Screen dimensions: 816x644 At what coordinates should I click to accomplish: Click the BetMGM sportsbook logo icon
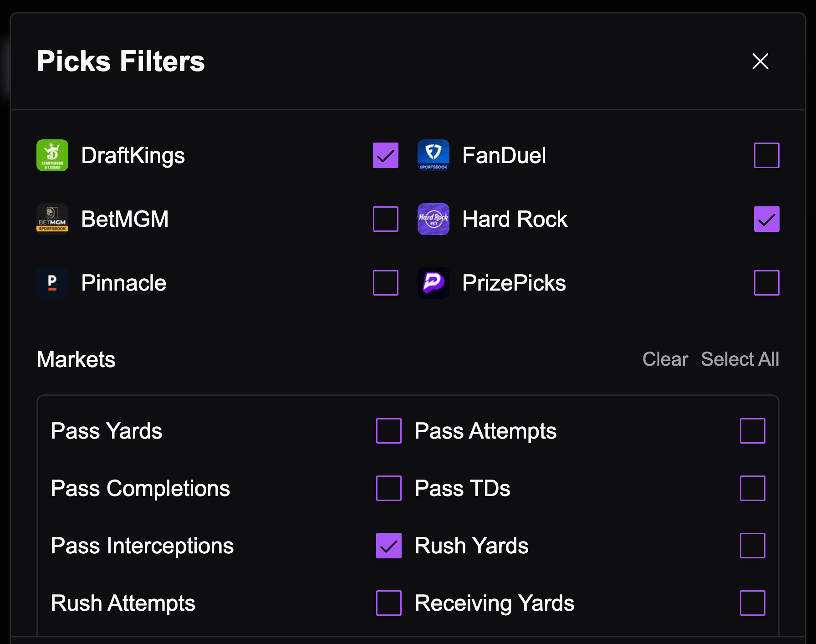click(52, 219)
